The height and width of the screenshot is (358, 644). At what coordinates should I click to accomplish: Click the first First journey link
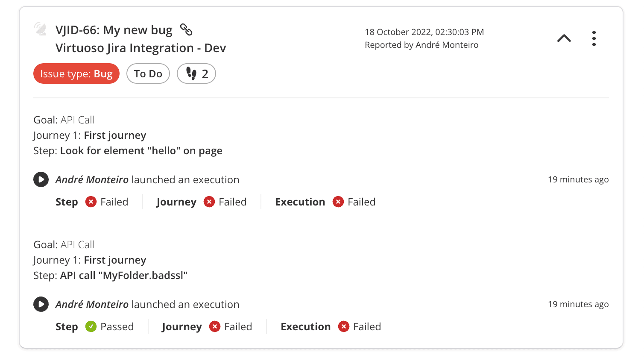(x=115, y=135)
